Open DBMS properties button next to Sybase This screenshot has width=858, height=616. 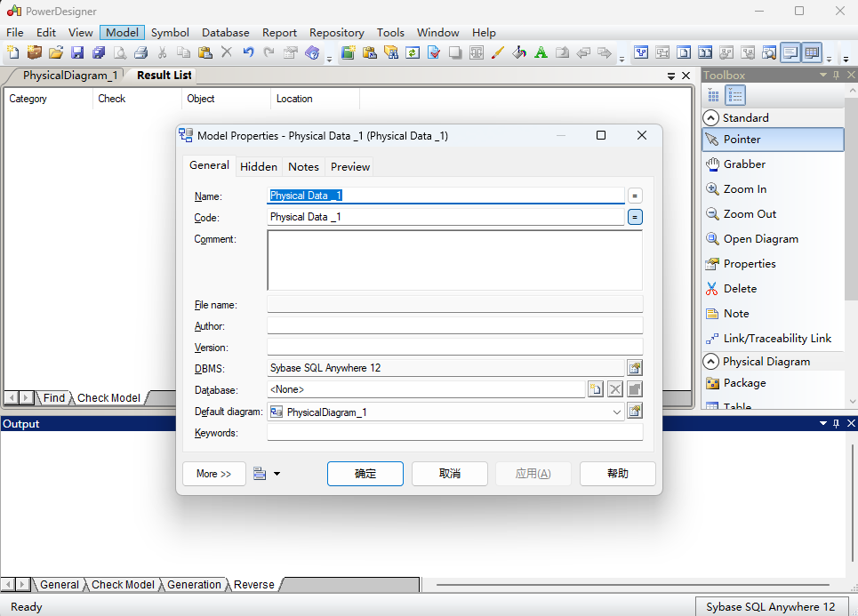(635, 368)
